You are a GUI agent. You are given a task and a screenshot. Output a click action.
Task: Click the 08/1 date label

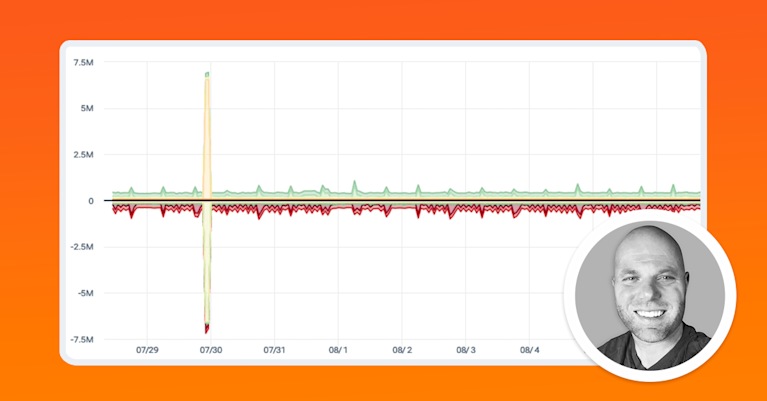coord(338,350)
